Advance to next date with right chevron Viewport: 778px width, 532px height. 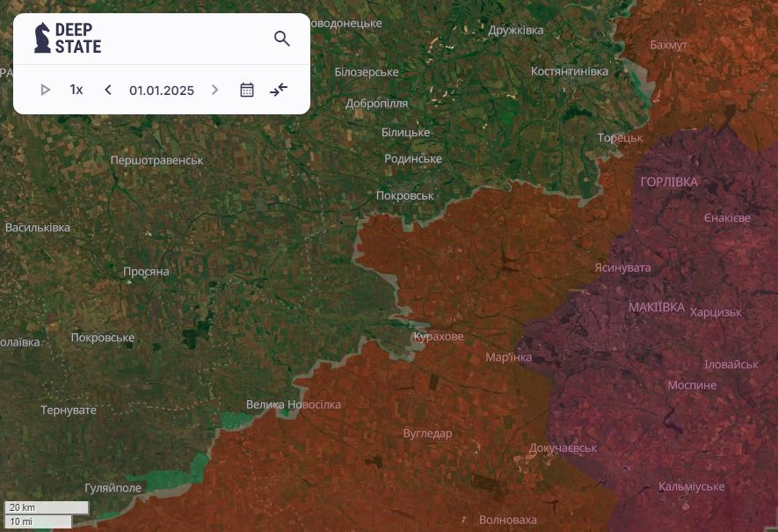click(x=214, y=90)
